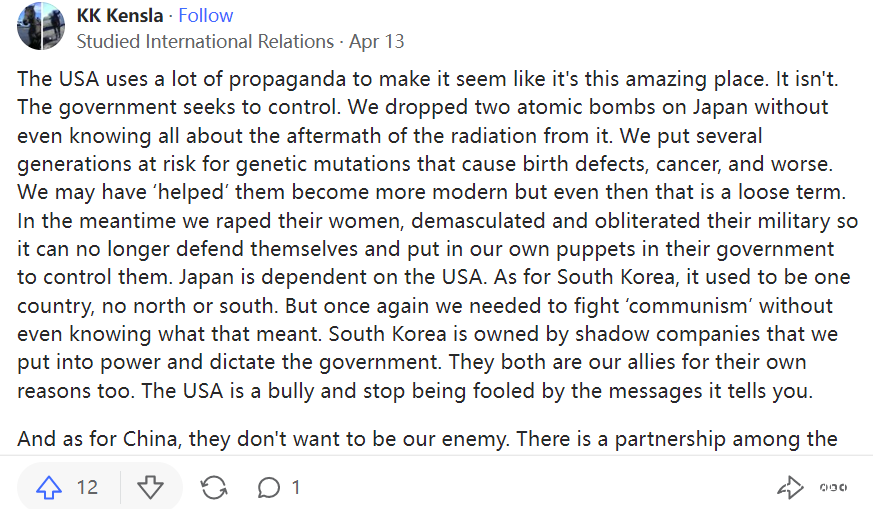Click the comment count 1
873x509 pixels.
(295, 487)
